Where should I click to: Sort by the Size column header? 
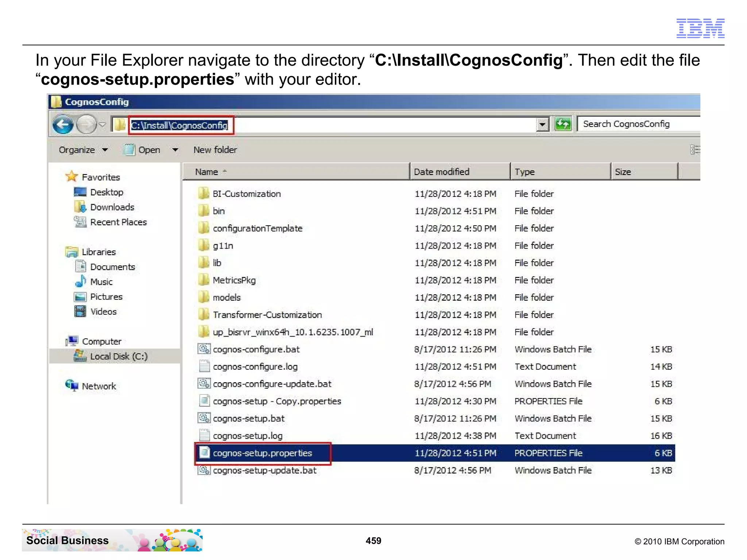point(645,172)
